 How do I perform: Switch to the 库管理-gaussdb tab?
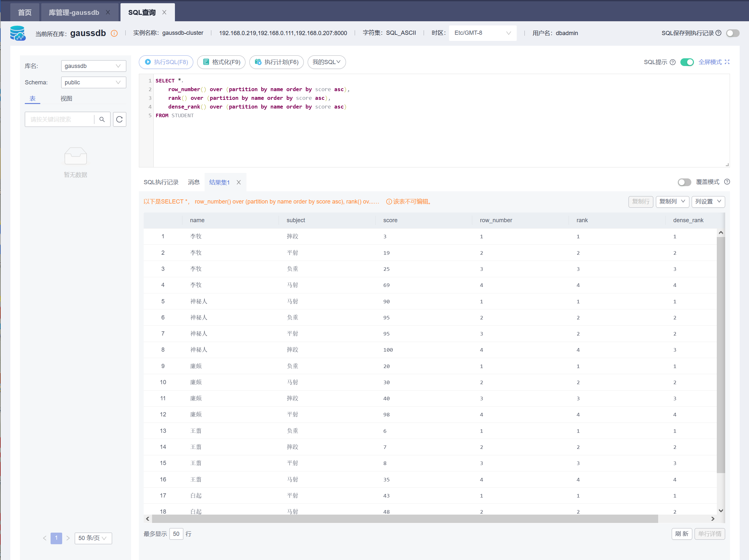74,13
